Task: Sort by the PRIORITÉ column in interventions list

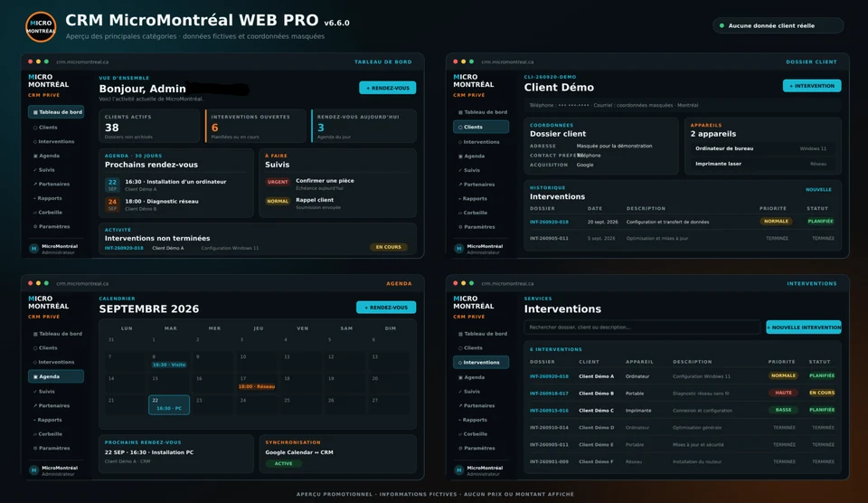Action: (x=781, y=362)
